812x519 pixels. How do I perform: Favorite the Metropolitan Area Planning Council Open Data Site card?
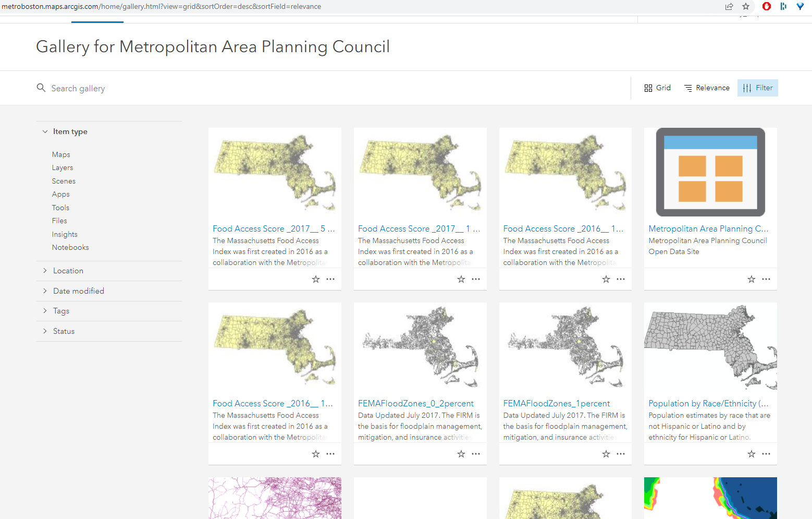pos(752,279)
